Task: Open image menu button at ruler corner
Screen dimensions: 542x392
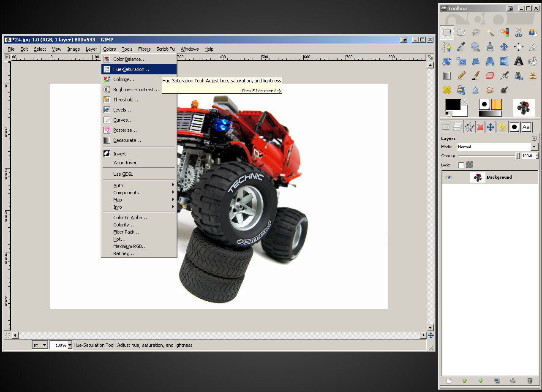Action: pos(7,57)
